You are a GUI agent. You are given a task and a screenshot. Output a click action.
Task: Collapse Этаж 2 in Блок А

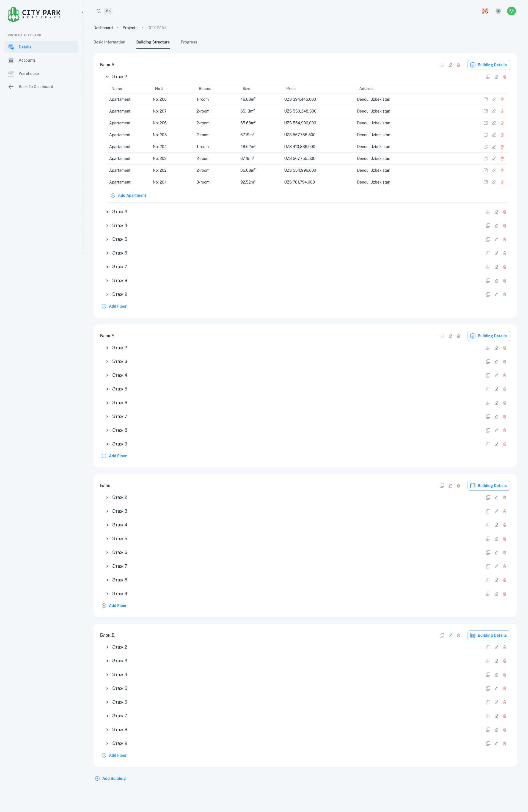(x=107, y=77)
